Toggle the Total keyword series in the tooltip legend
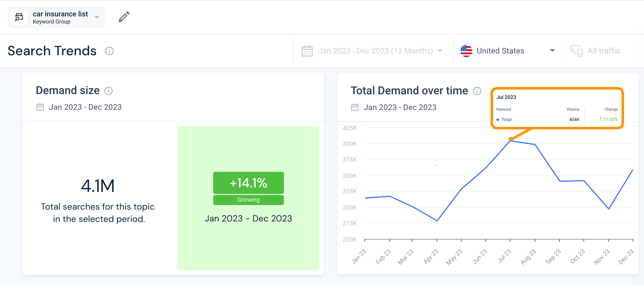The height and width of the screenshot is (285, 644). coord(505,119)
